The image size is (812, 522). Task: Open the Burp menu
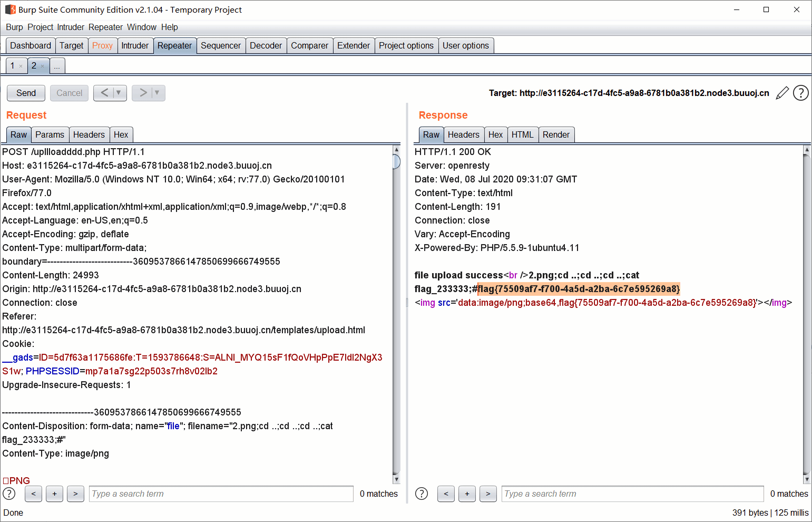[14, 27]
